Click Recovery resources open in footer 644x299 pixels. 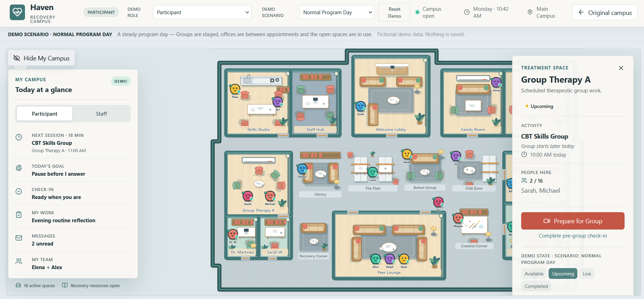[91, 285]
